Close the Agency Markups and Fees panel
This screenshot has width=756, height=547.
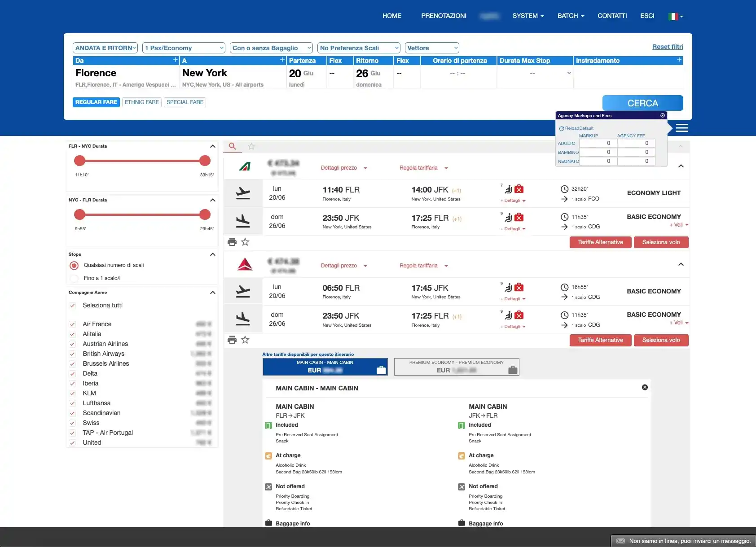[x=662, y=116]
